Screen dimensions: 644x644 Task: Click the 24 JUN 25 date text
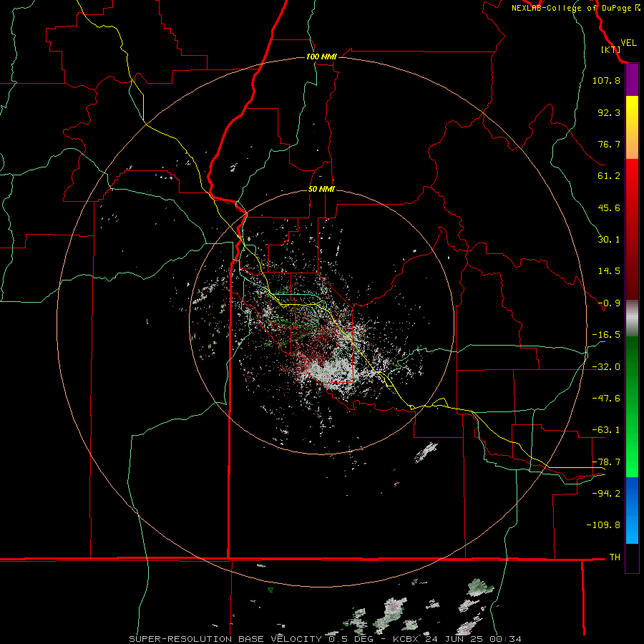click(x=455, y=639)
